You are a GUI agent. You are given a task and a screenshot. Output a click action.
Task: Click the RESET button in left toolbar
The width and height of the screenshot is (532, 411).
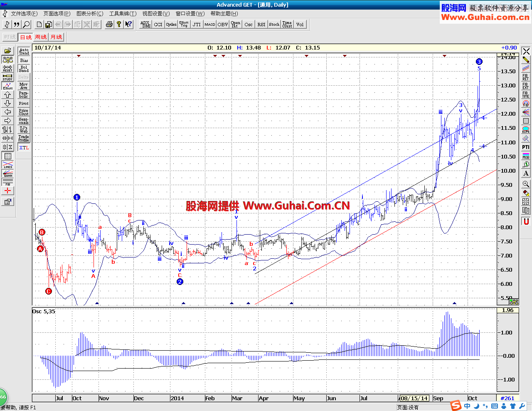[x=7, y=69]
